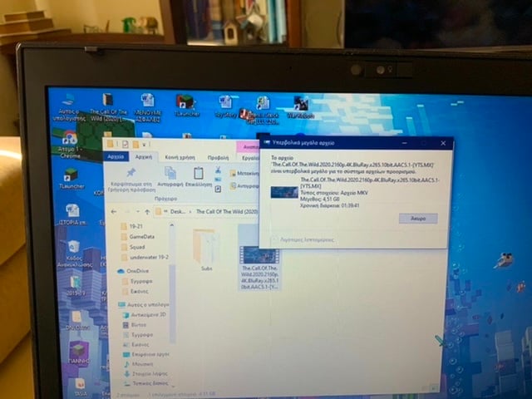Viewport: 532px width, 399px height.
Task: Switch to the Αρχική ribbon tab
Action: (x=144, y=157)
